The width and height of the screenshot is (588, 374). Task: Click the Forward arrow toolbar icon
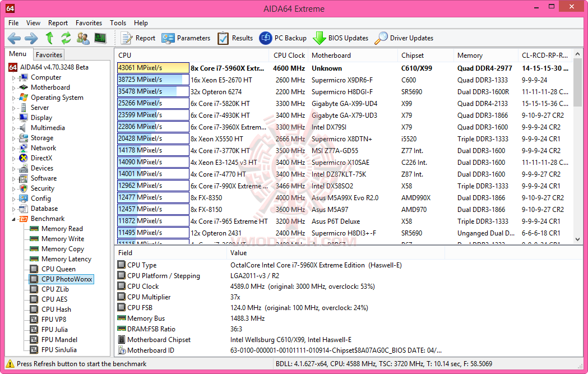31,38
